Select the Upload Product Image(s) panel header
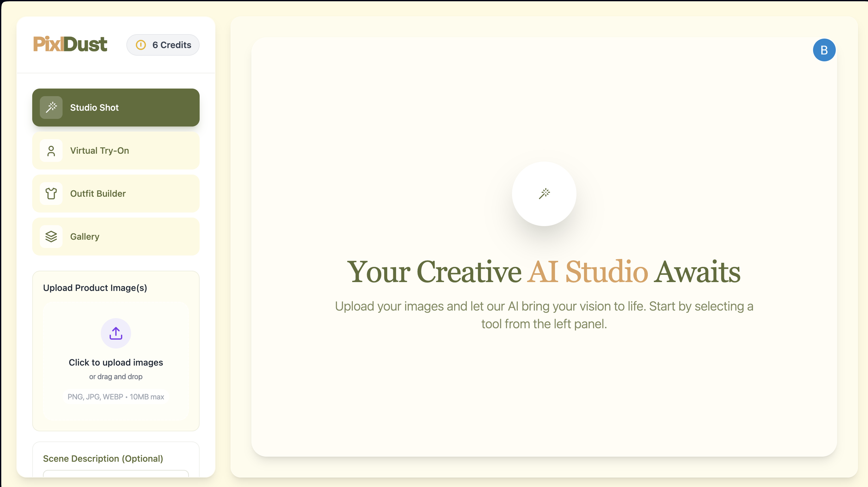868x487 pixels. click(95, 288)
